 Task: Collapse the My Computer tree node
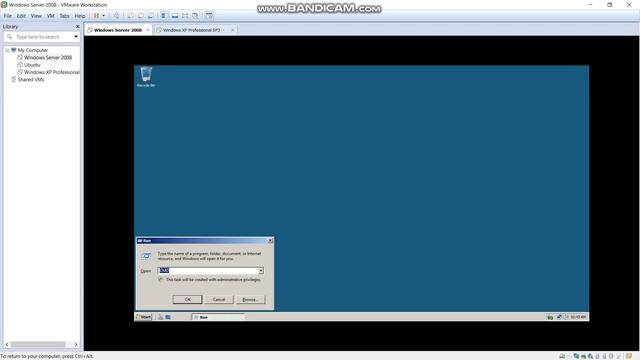[x=7, y=50]
